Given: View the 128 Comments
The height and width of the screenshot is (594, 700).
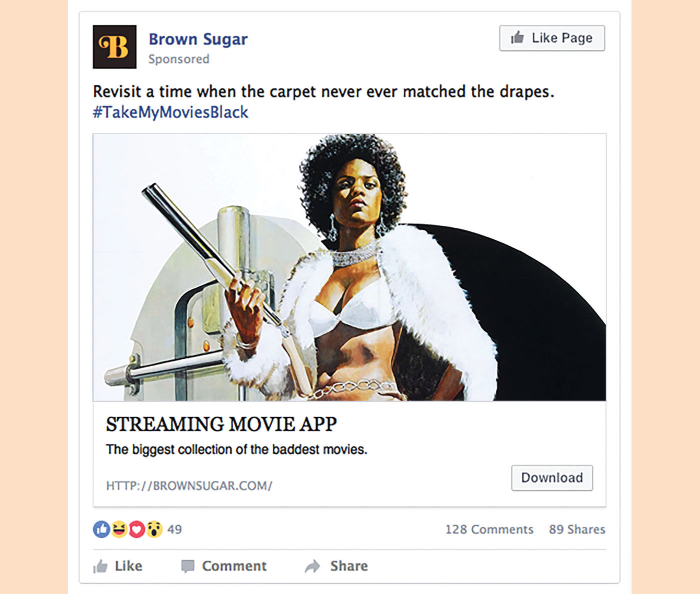Looking at the screenshot, I should coord(489,529).
